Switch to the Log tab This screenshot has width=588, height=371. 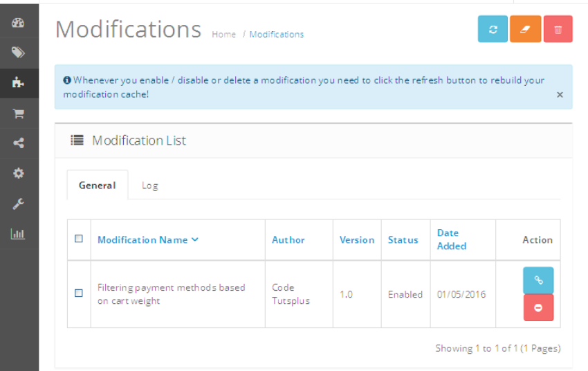150,185
